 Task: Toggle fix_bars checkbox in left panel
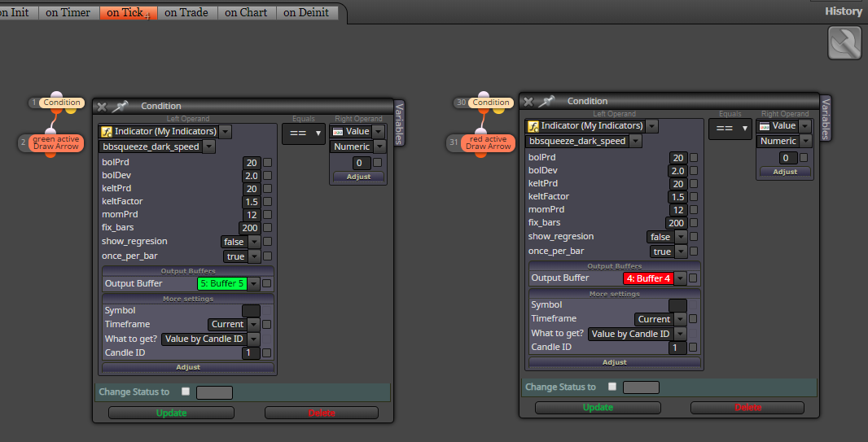click(x=267, y=227)
